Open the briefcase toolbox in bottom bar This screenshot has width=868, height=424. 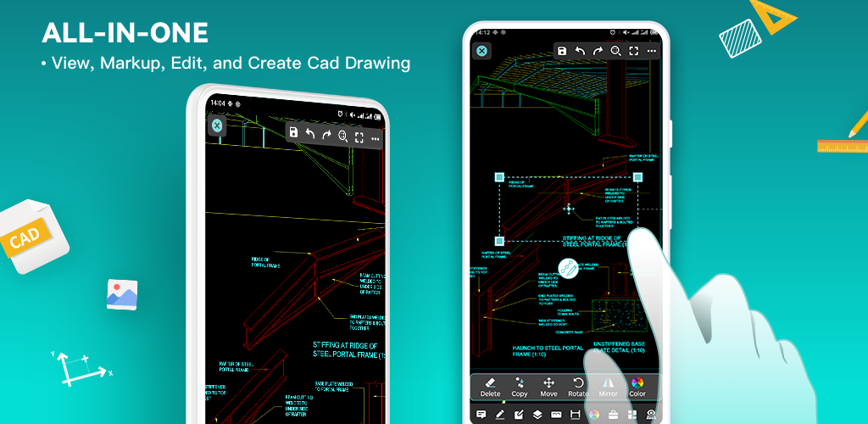613,415
